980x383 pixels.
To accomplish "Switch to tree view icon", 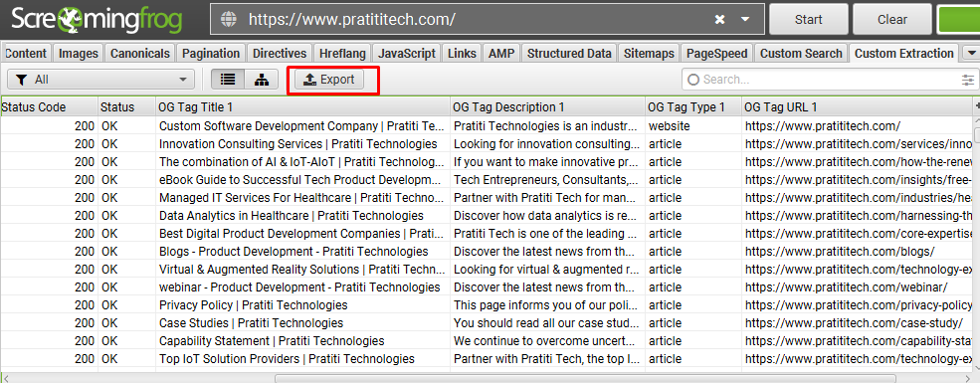I will coord(262,80).
